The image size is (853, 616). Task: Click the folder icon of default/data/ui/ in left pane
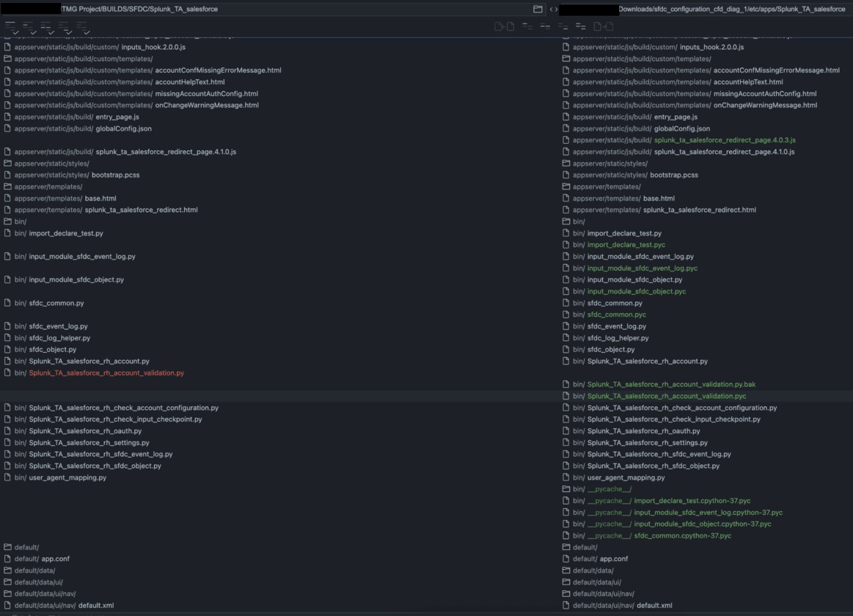tap(7, 582)
